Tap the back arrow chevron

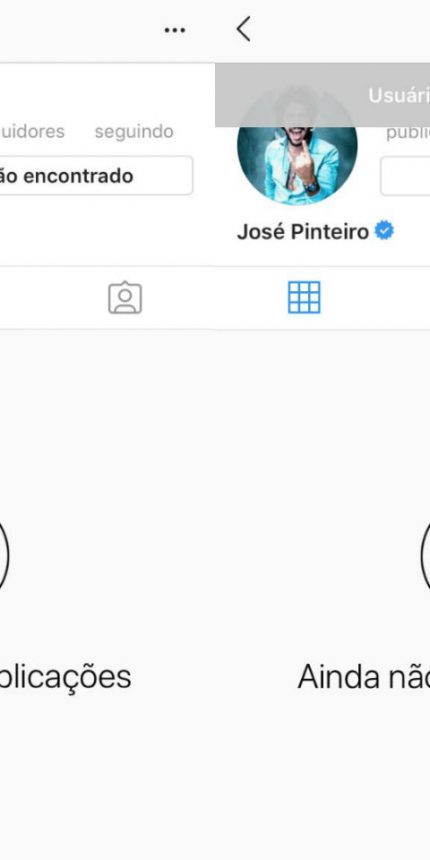(x=244, y=29)
